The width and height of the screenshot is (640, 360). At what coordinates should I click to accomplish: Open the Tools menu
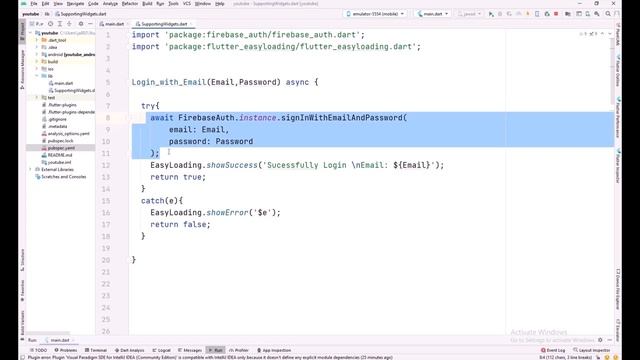click(173, 4)
